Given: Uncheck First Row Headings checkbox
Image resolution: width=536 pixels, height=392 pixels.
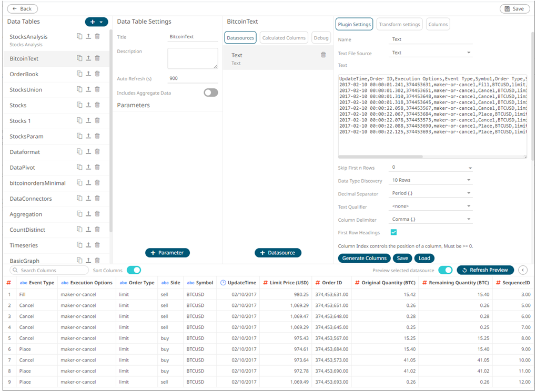Looking at the screenshot, I should [x=393, y=232].
